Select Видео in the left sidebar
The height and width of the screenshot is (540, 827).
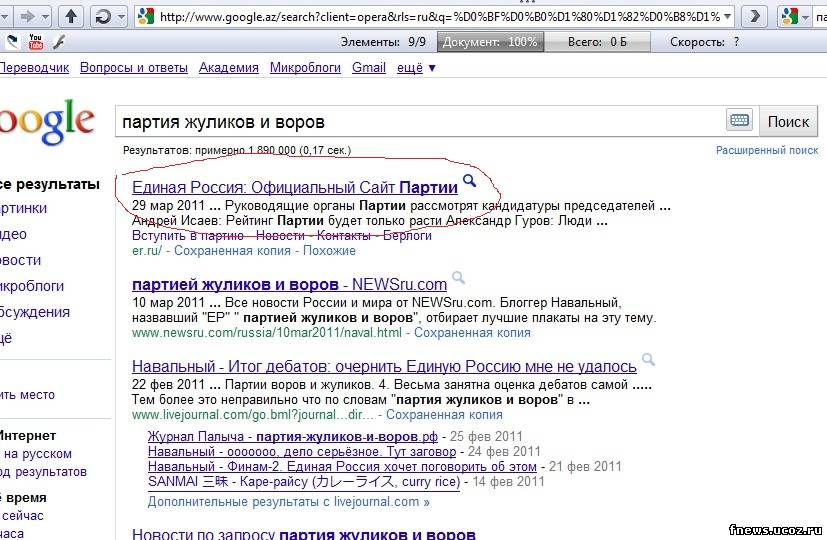click(x=13, y=234)
